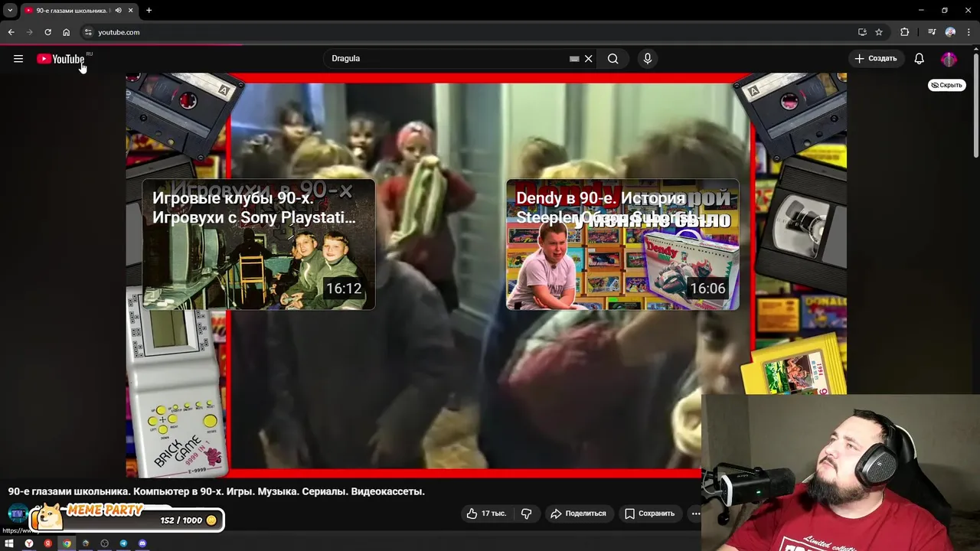Like the video with thumbs up
Image resolution: width=980 pixels, height=551 pixels.
pos(486,514)
